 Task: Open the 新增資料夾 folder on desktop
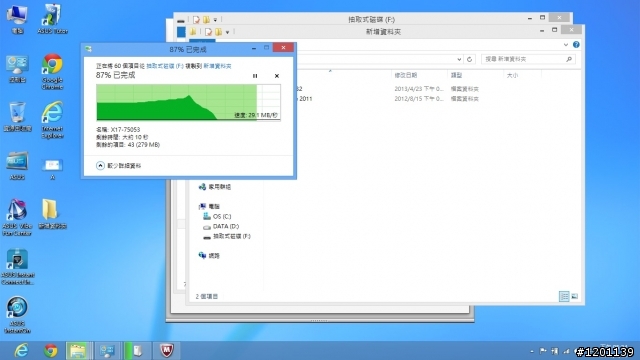point(52,214)
